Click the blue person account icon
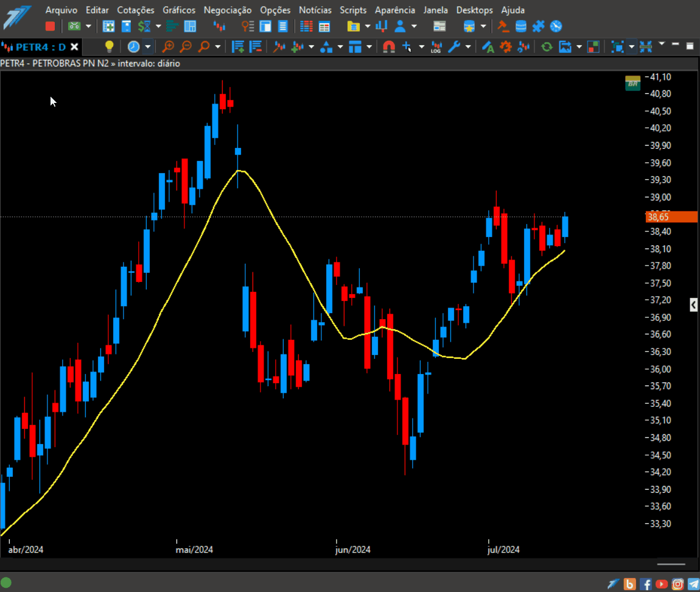 click(400, 26)
